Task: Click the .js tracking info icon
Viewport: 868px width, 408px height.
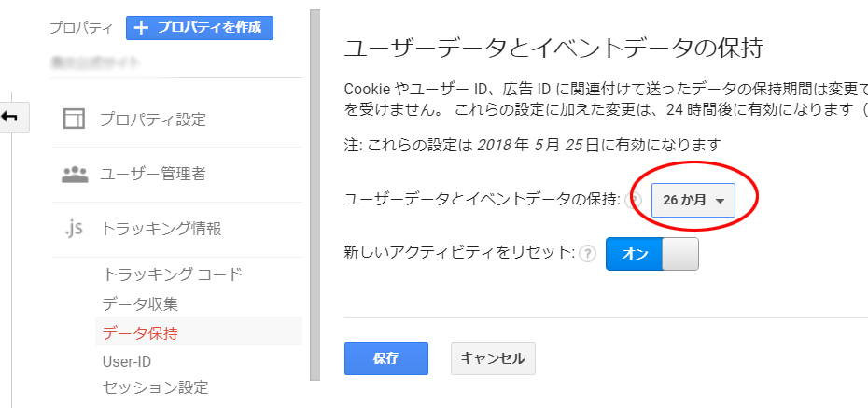Action: (x=73, y=229)
